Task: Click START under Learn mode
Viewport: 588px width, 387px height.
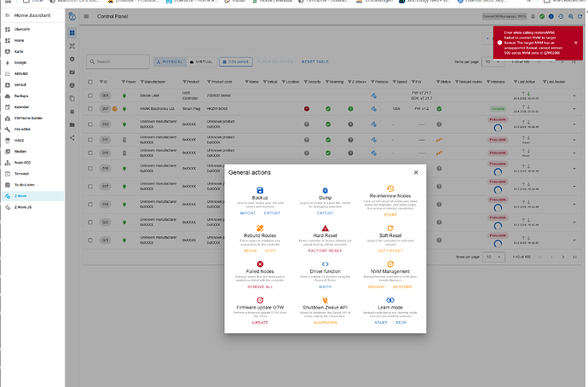Action: (381, 322)
